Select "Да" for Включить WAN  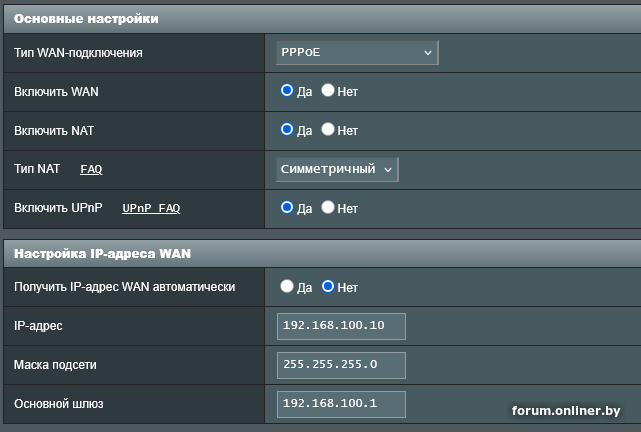(x=287, y=91)
